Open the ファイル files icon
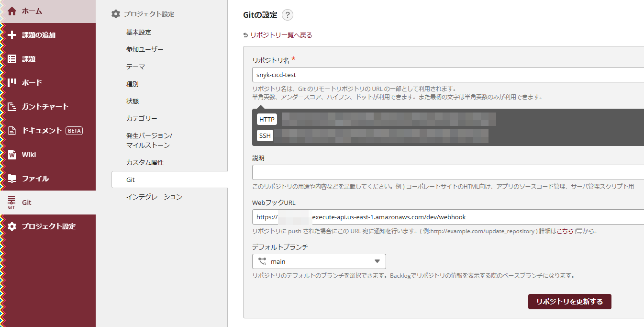The image size is (644, 327). (x=11, y=178)
